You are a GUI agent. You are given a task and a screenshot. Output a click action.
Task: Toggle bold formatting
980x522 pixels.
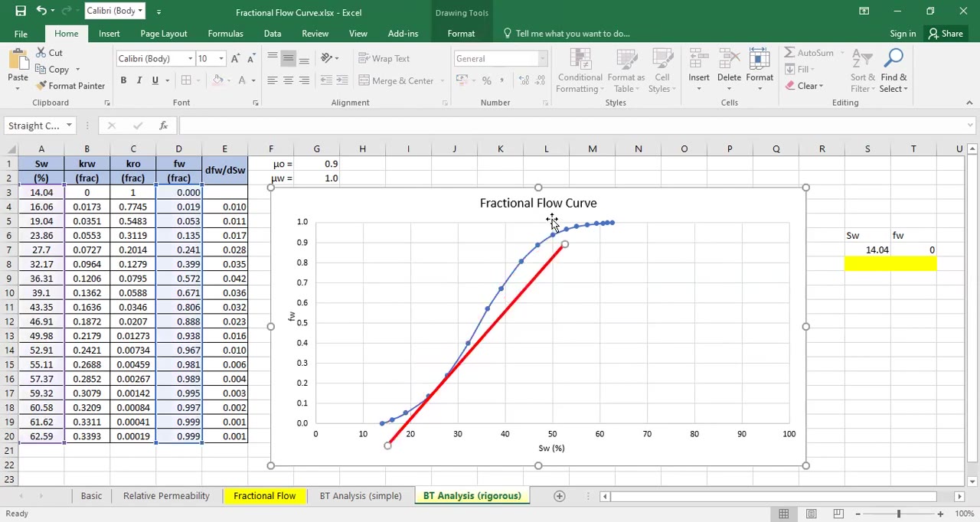pos(123,80)
